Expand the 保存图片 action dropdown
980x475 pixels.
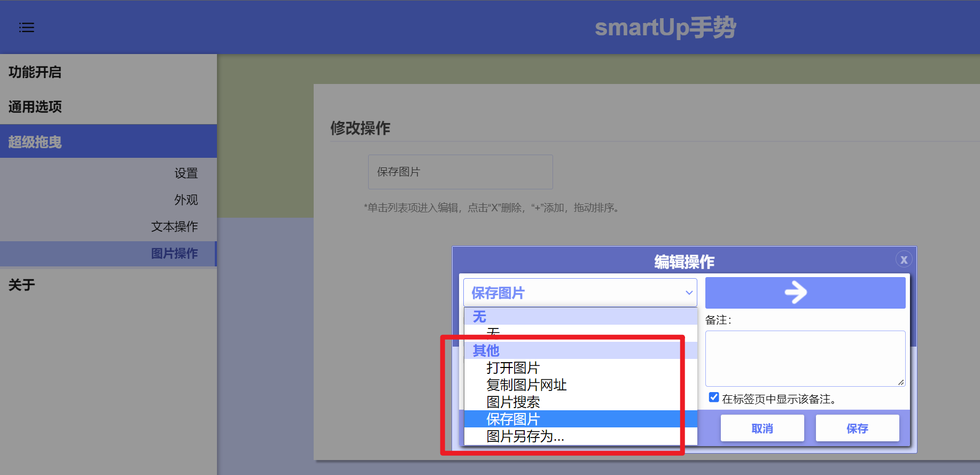point(580,293)
